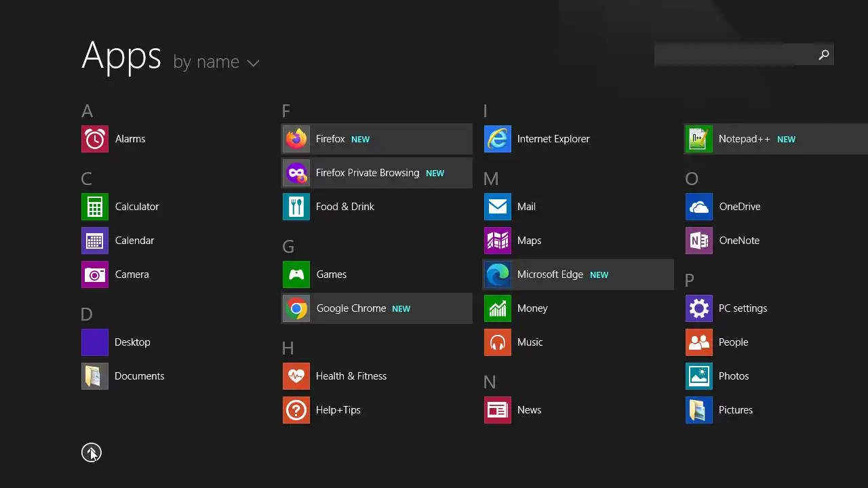Select the letter C group header

tap(86, 179)
